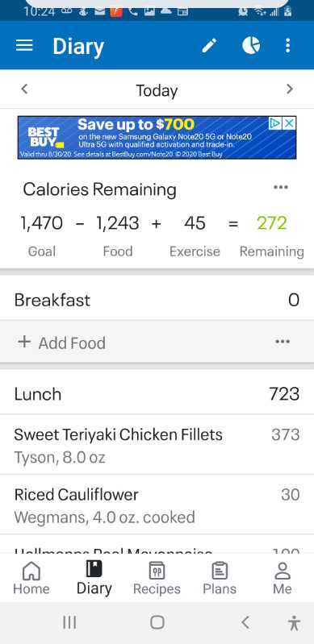
Task: Close the Best Buy ad banner
Action: (290, 123)
